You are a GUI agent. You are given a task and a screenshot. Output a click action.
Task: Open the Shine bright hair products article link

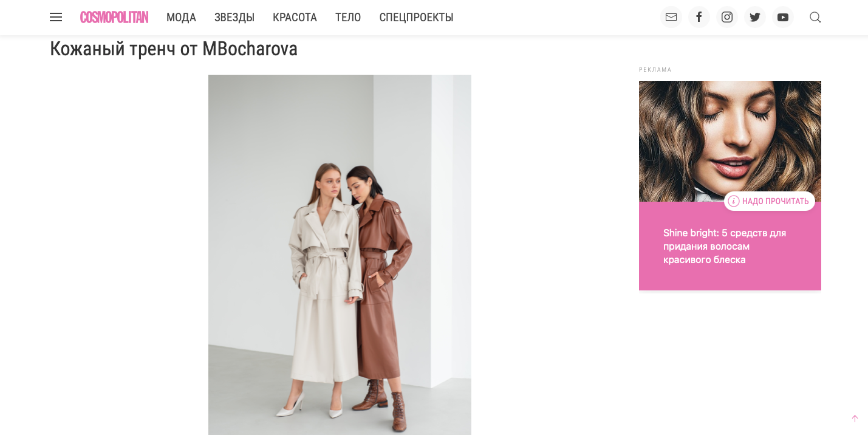(725, 246)
